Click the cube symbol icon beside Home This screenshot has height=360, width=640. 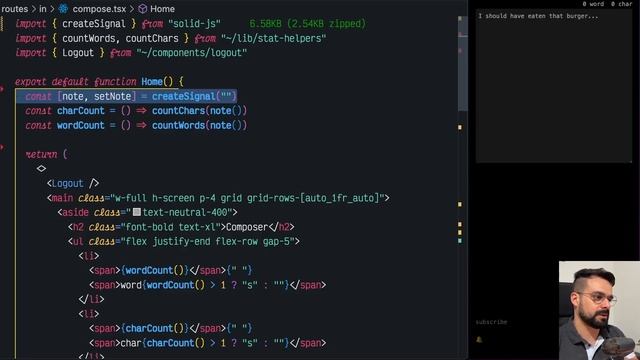coord(142,9)
